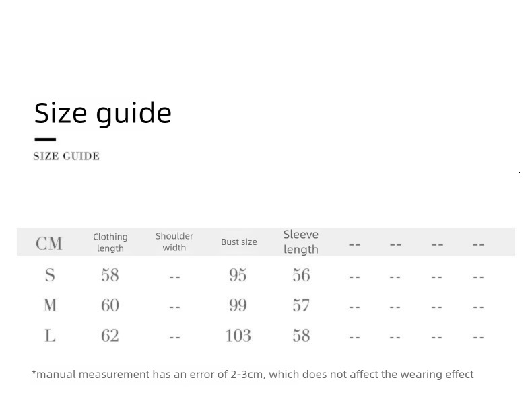Select the "M" size row label

[50, 305]
